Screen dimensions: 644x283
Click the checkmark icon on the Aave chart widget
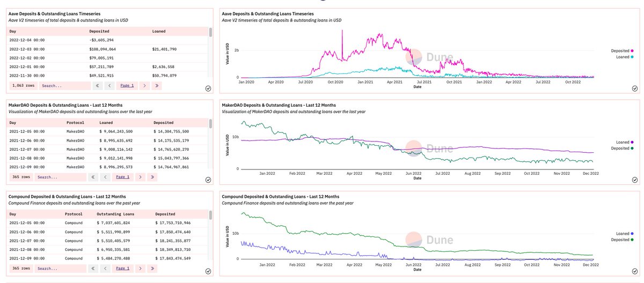635,88
